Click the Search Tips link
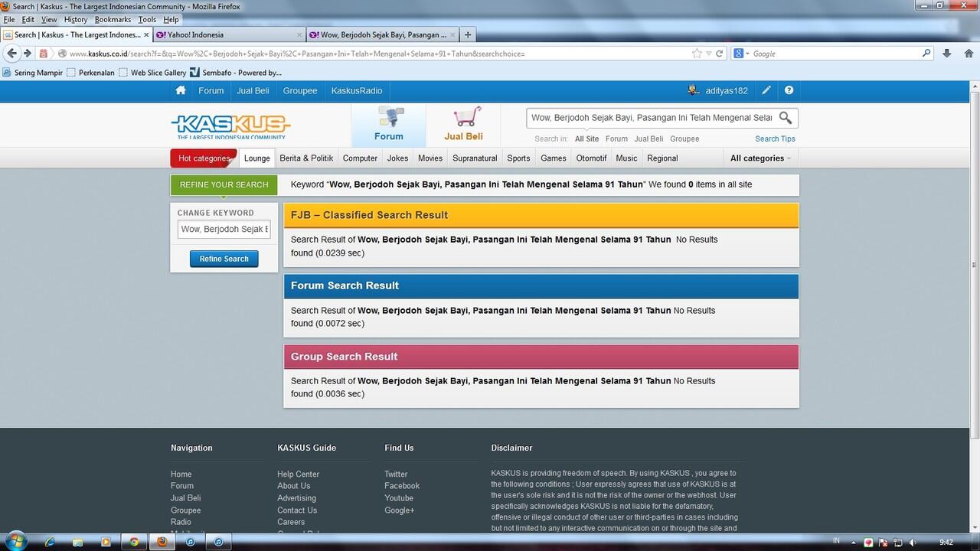The height and width of the screenshot is (551, 980). 775,139
